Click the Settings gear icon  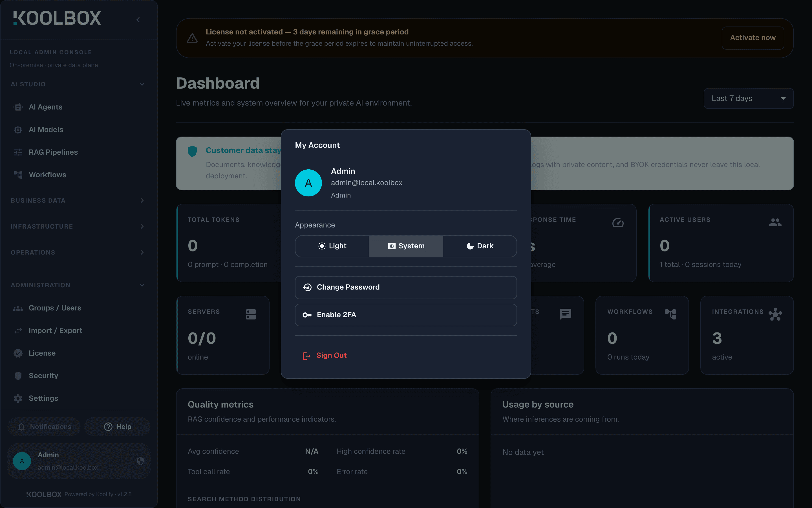coord(18,398)
